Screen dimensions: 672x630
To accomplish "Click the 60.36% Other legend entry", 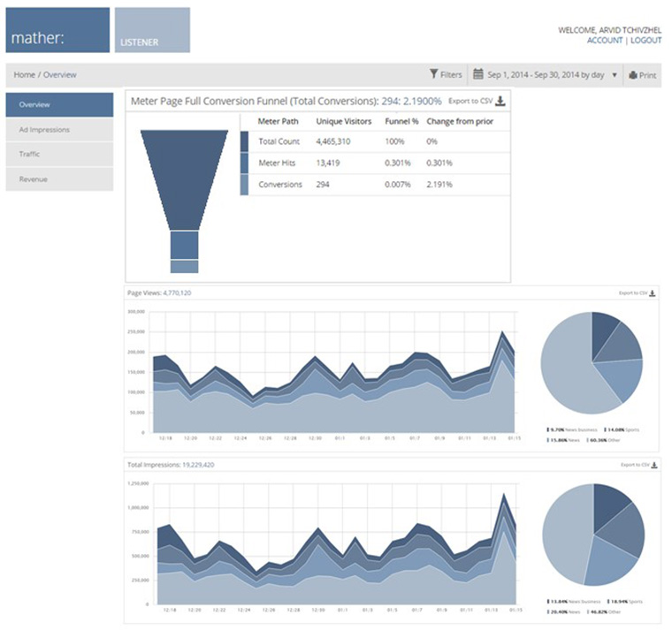I will click(x=603, y=440).
